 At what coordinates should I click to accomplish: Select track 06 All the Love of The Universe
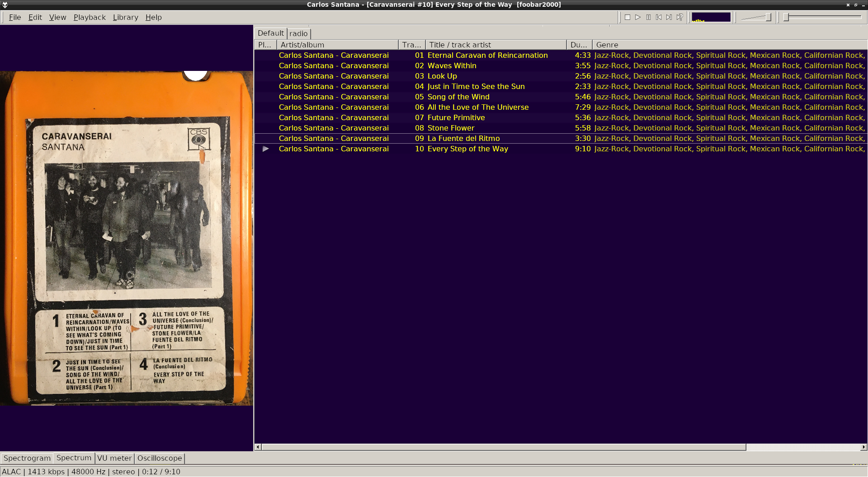pyautogui.click(x=561, y=107)
